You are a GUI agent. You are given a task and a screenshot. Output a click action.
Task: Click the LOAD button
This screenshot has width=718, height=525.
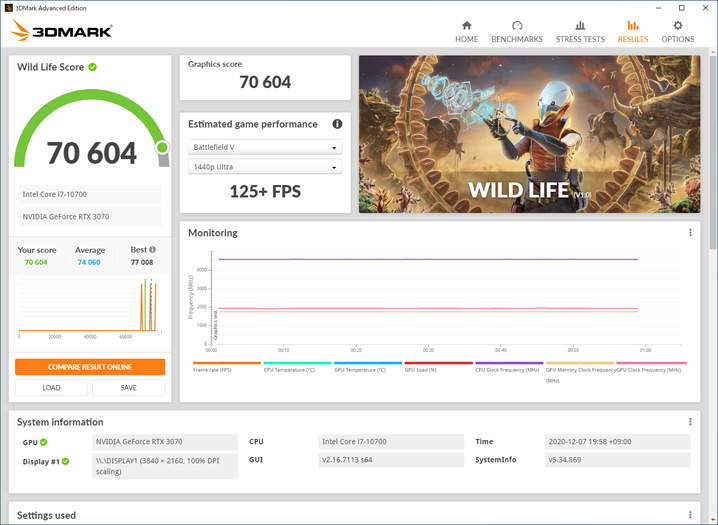coord(51,388)
